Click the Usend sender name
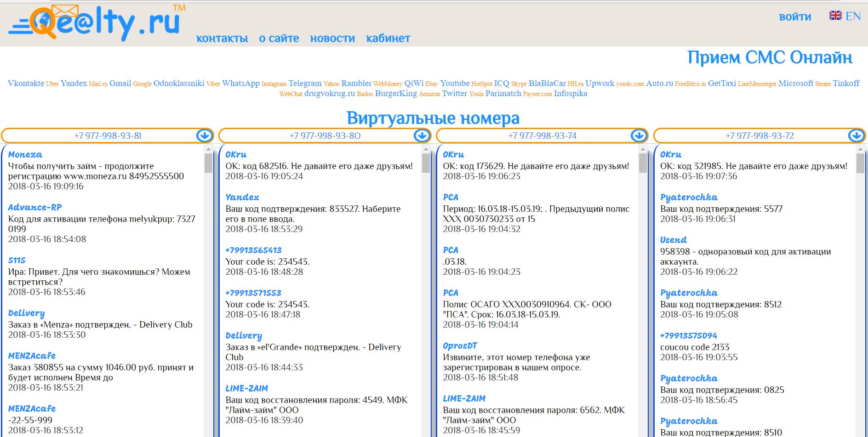The image size is (868, 437). point(674,240)
